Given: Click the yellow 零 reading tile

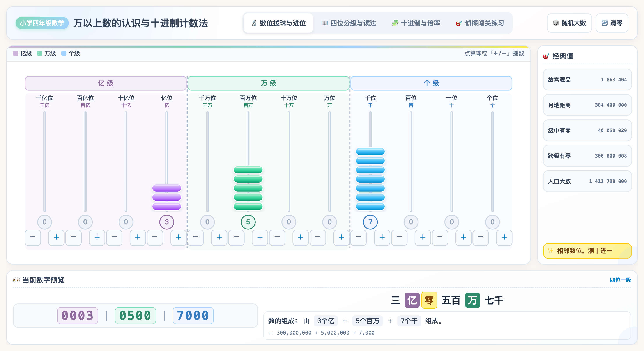Looking at the screenshot, I should [x=429, y=300].
